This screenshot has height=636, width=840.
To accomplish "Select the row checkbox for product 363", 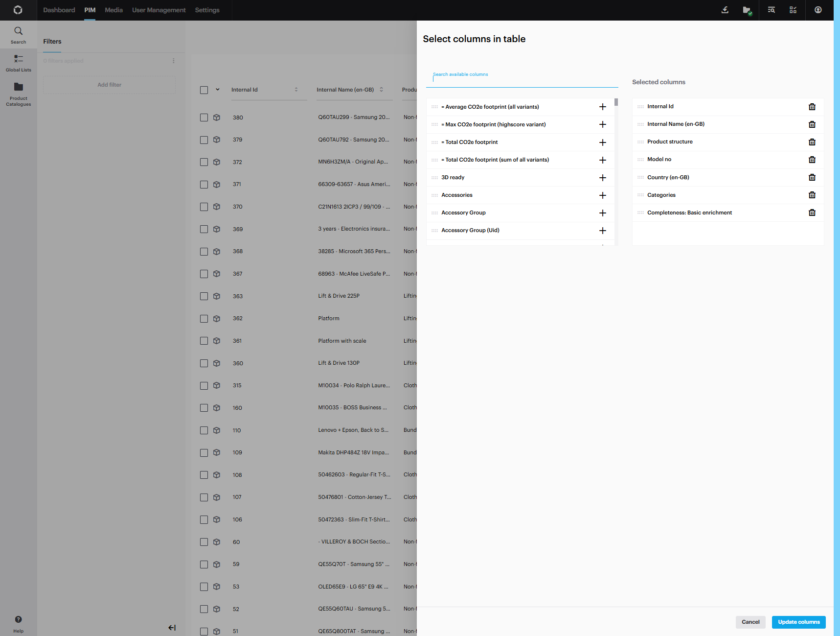I will click(x=204, y=296).
